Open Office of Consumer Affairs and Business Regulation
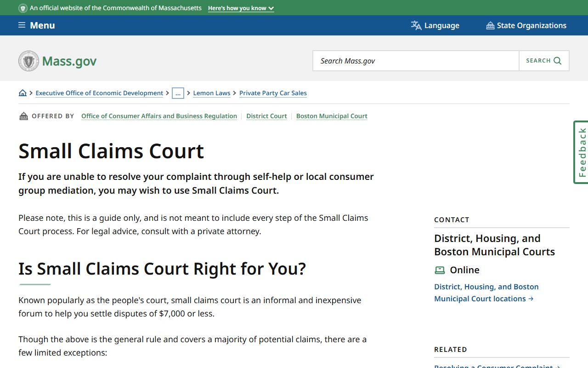 pyautogui.click(x=159, y=116)
